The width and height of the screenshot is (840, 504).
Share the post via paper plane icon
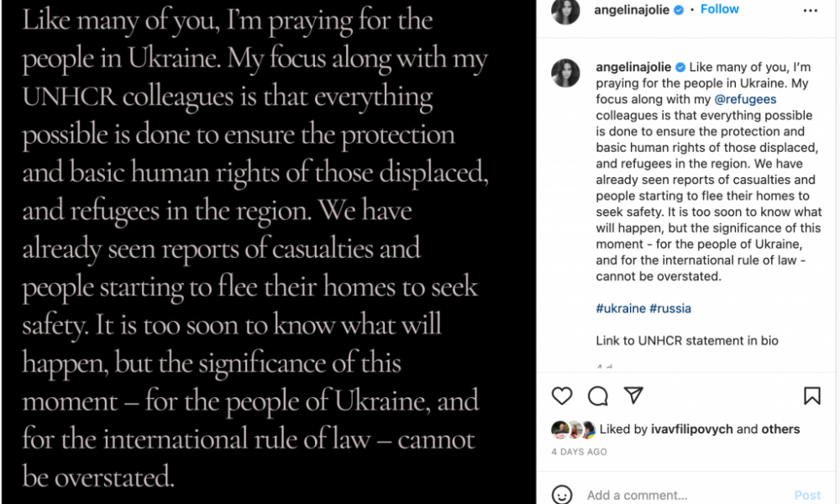tap(633, 396)
